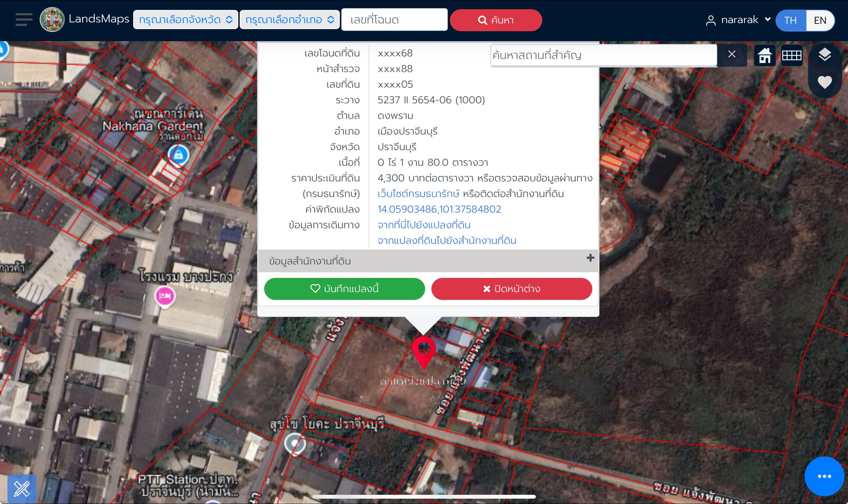Open the grid table icon
848x504 pixels.
click(792, 55)
